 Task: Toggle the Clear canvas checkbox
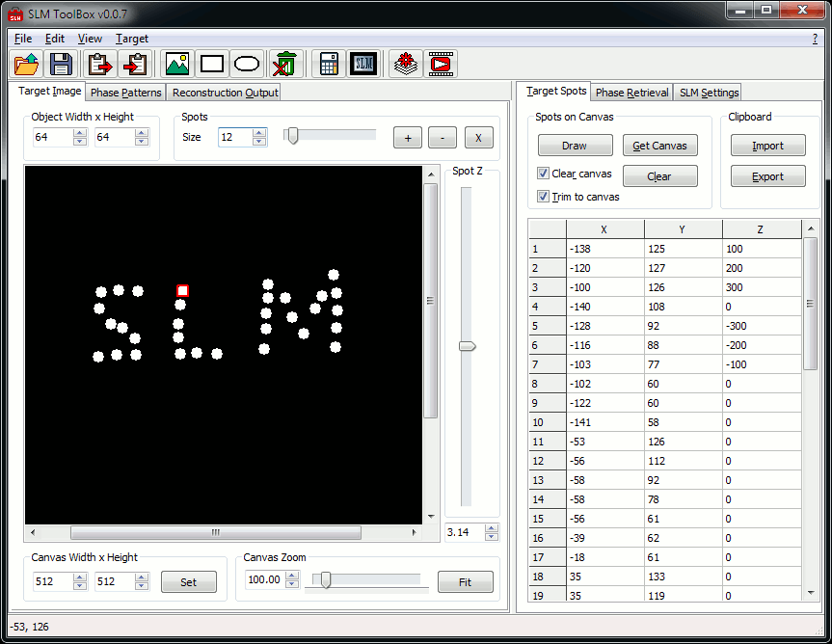click(x=543, y=174)
